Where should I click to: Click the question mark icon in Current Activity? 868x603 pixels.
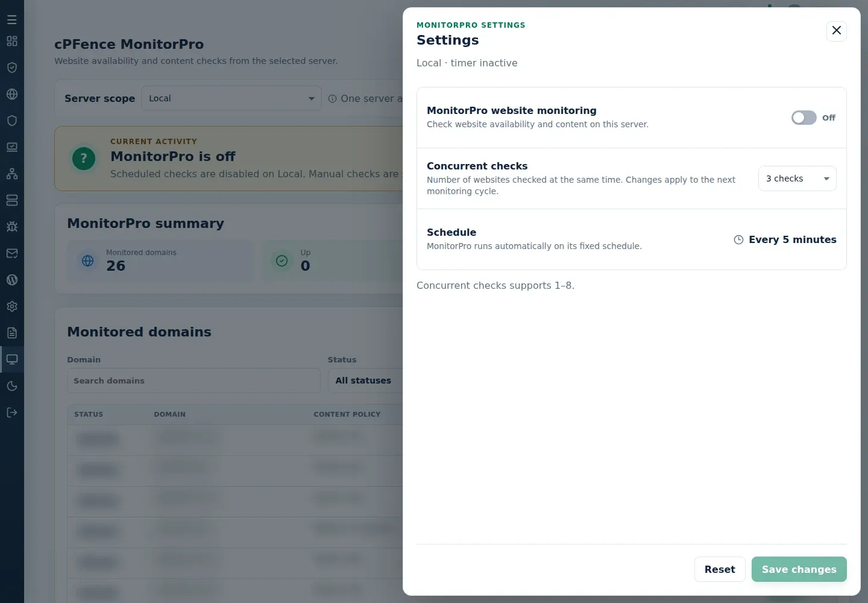coord(84,159)
